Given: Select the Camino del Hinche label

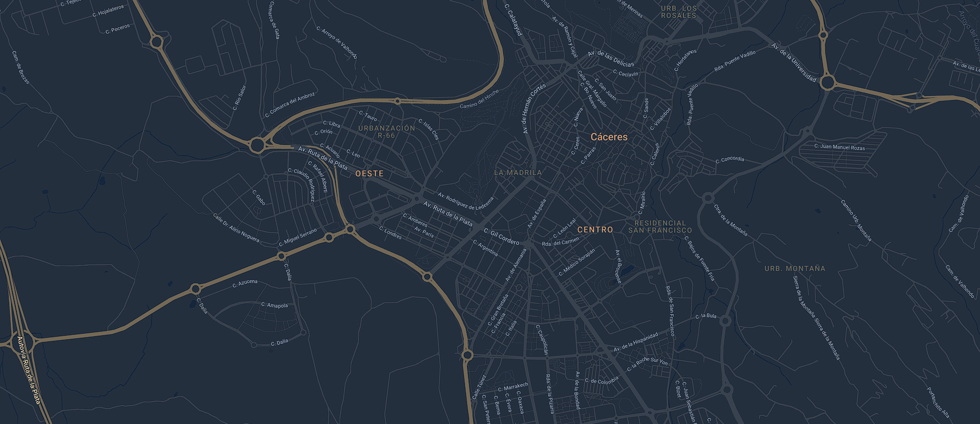Looking at the screenshot, I should pos(479,99).
